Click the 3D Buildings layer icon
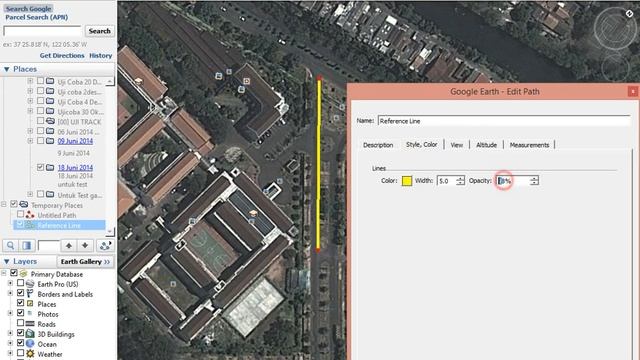 [30, 333]
